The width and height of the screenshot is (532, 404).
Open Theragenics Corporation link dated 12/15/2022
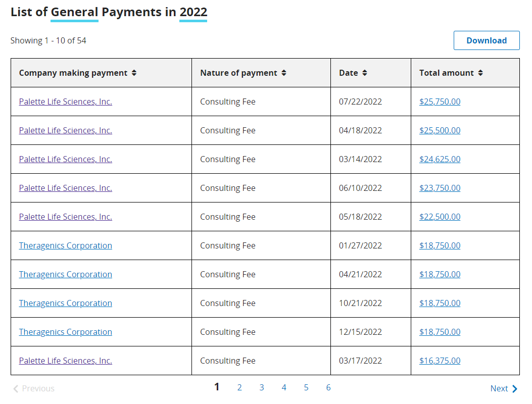point(66,332)
